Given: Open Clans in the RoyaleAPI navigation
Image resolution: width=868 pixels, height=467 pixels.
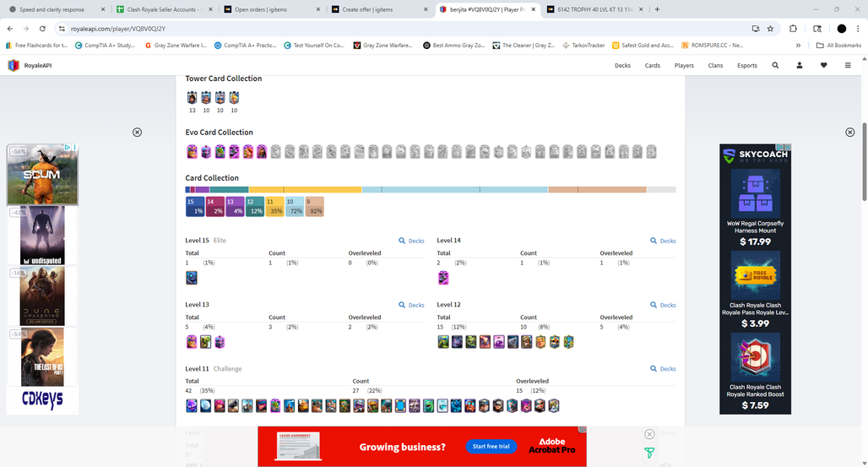Looking at the screenshot, I should tap(715, 65).
